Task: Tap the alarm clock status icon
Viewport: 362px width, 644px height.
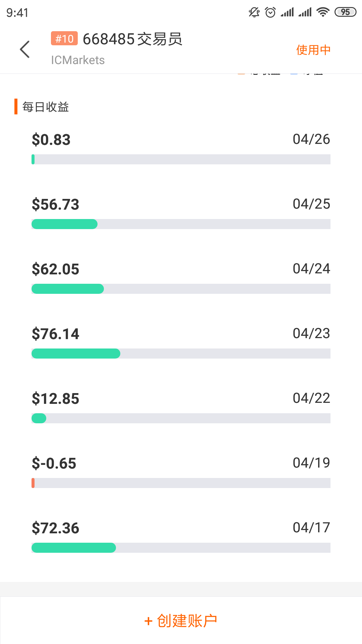Action: (270, 12)
